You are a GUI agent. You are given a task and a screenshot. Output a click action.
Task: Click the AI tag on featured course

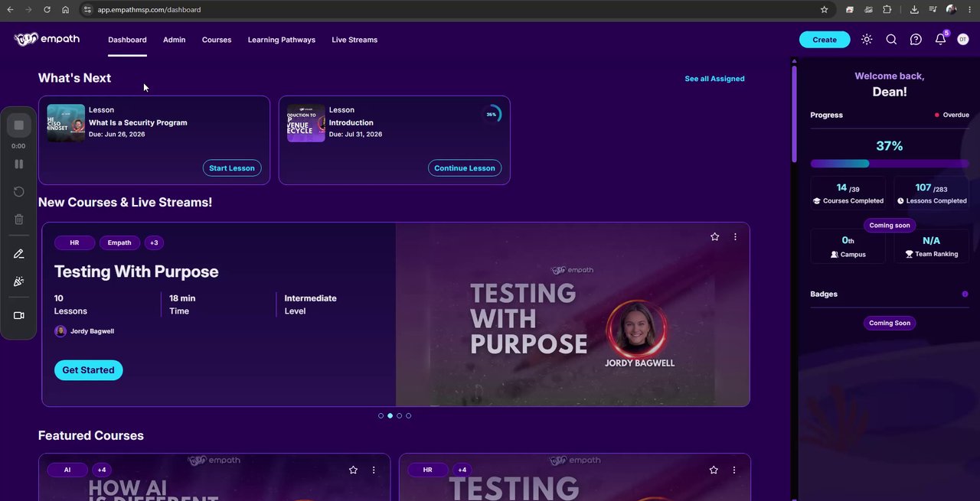point(67,470)
